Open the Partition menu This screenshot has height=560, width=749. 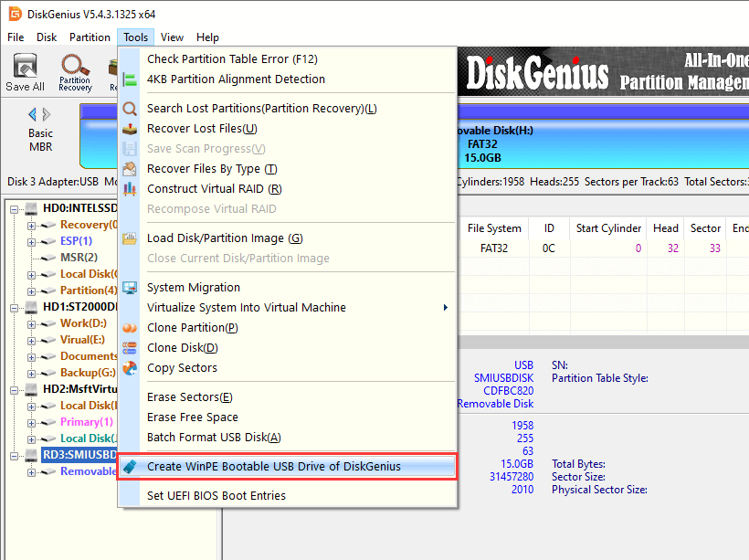point(90,37)
